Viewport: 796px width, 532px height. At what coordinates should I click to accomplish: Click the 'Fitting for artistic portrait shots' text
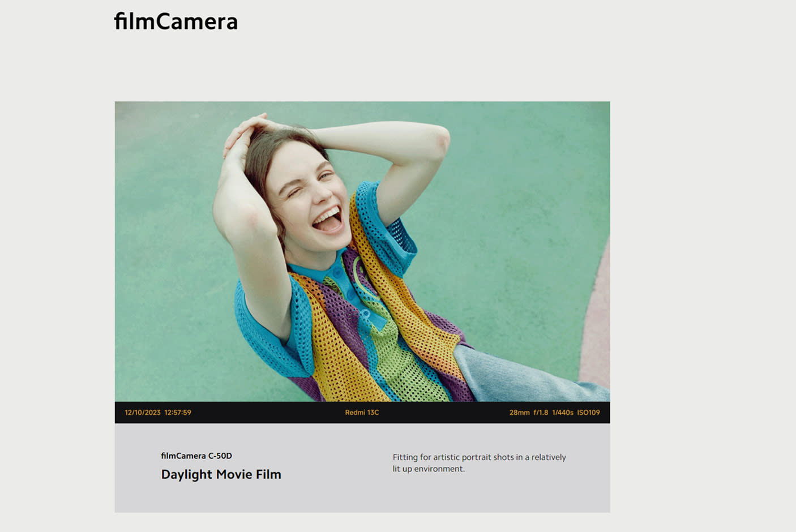pyautogui.click(x=479, y=457)
